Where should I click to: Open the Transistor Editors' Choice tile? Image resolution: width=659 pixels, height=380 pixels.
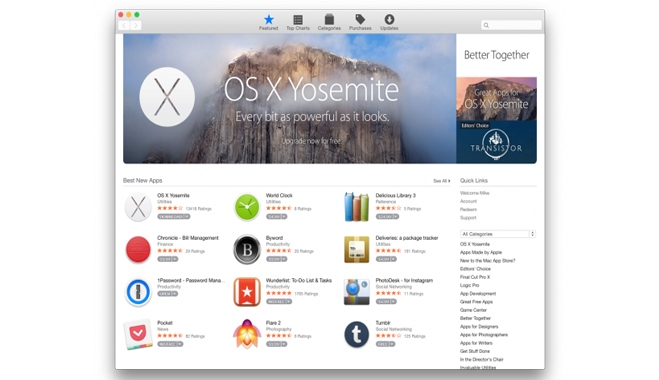496,142
